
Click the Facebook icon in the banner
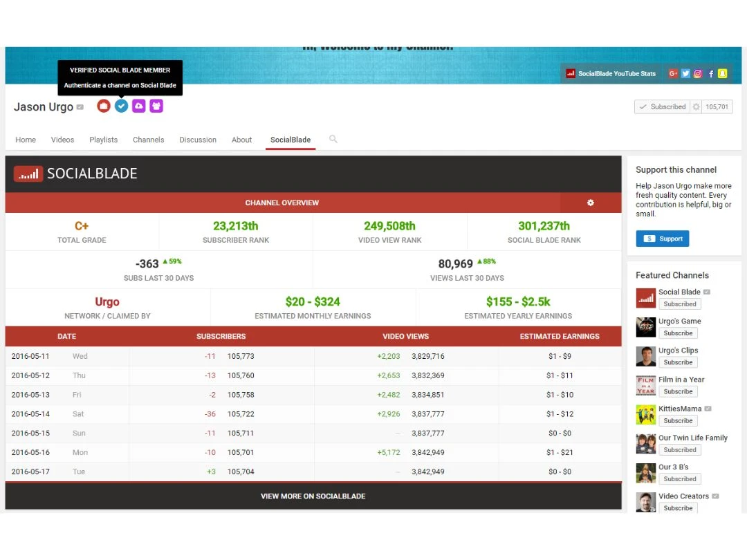pyautogui.click(x=710, y=73)
